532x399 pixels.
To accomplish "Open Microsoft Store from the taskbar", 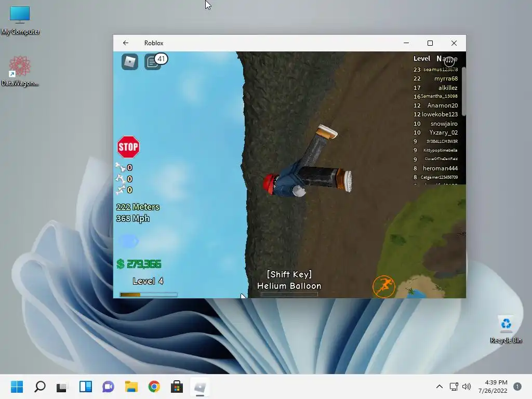I will [177, 387].
